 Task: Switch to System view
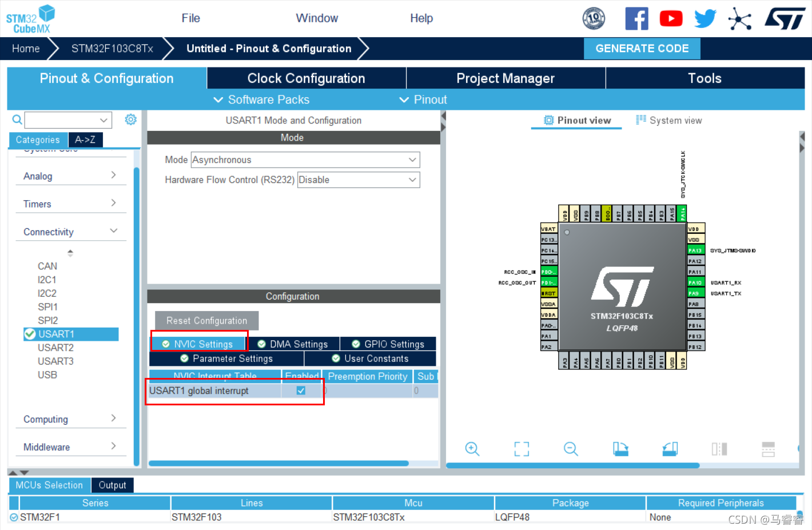(x=669, y=120)
